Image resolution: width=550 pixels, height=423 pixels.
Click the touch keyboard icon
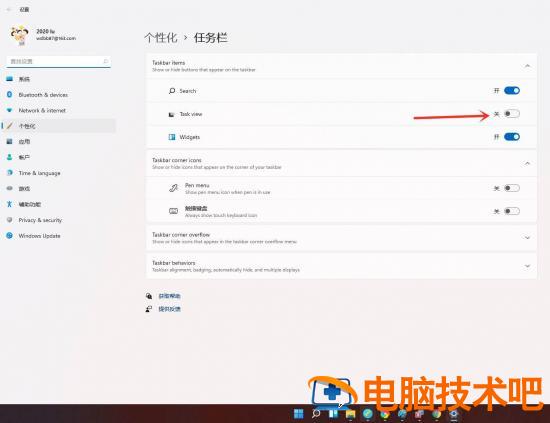click(173, 211)
